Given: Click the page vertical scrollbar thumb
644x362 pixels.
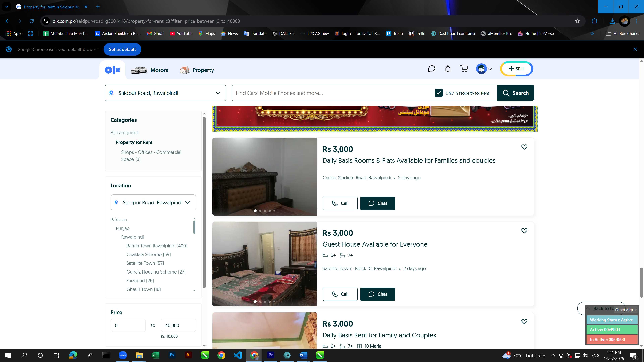Looking at the screenshot, I should click(641, 283).
